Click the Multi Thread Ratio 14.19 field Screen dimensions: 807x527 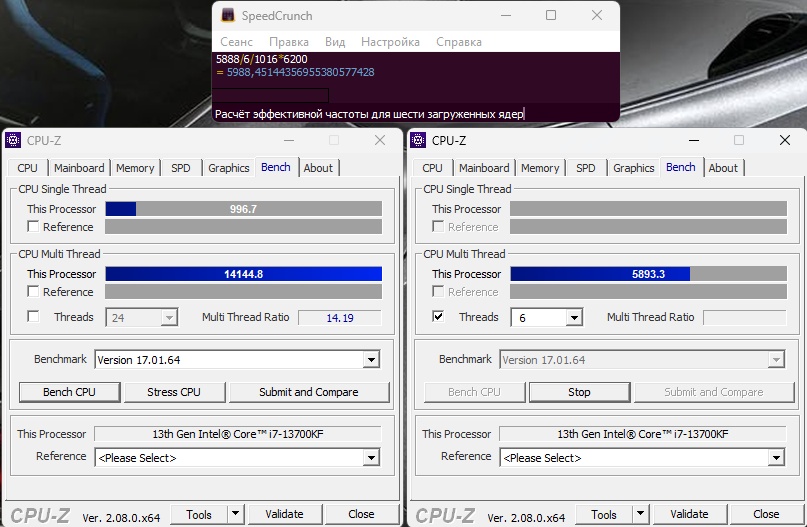(x=340, y=318)
